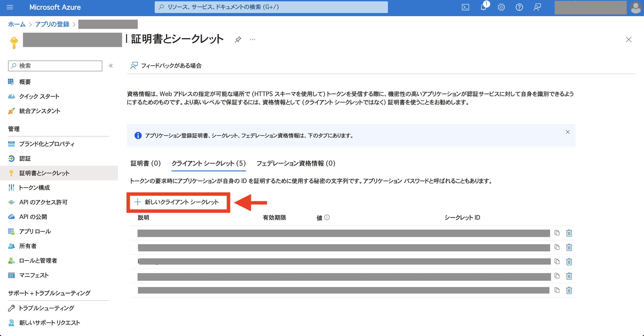
Task: Switch to クライアント シークレット (5) tab
Action: pos(209,163)
